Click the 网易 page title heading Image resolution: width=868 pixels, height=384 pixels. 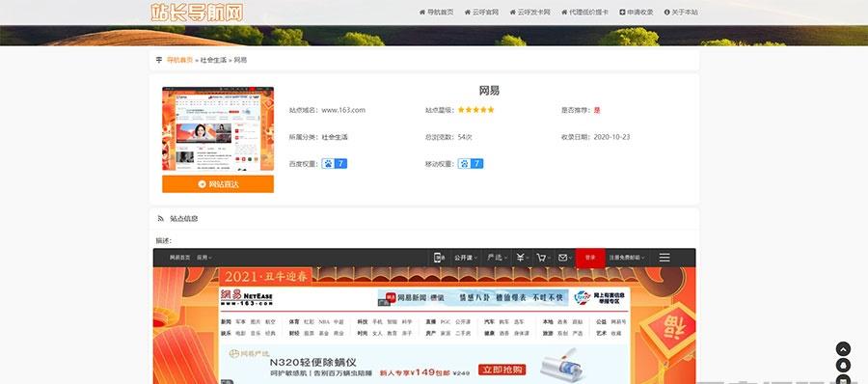pos(489,91)
